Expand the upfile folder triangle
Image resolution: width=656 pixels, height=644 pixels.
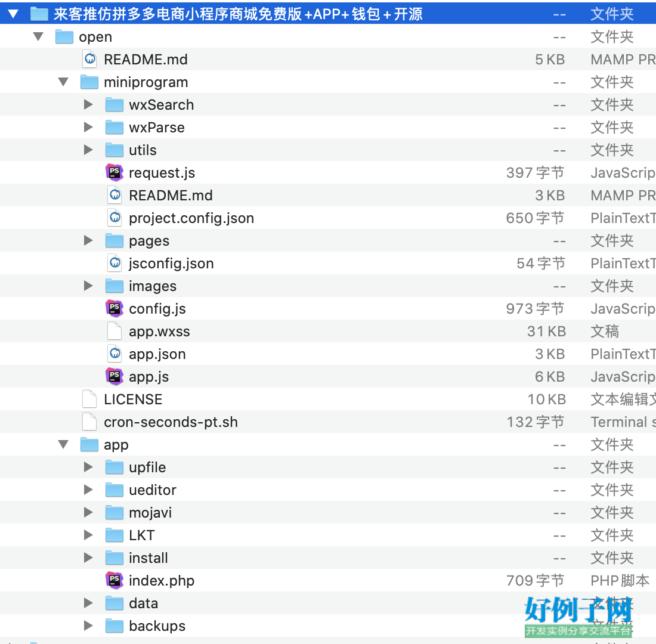click(x=88, y=467)
